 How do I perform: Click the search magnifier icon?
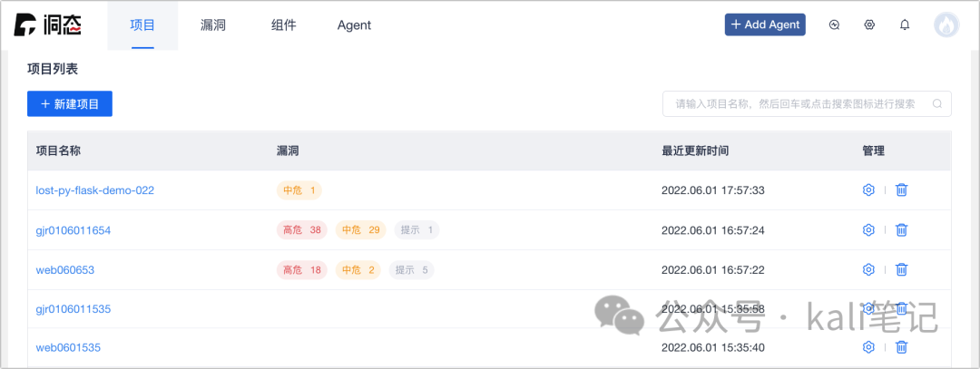click(936, 103)
